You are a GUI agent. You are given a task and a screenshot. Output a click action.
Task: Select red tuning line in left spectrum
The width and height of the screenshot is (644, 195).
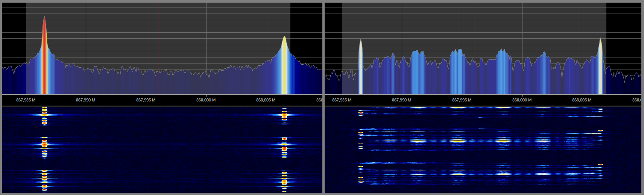pyautogui.click(x=158, y=49)
